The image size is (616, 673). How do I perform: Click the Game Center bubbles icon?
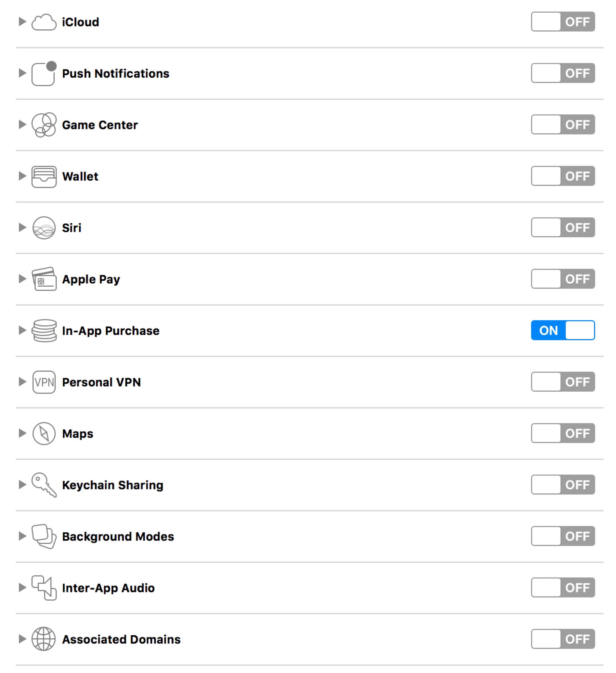coord(44,125)
